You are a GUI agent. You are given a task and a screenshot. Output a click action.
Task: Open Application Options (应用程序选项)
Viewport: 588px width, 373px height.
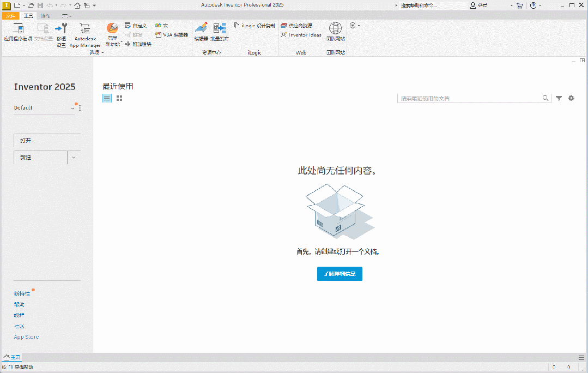pyautogui.click(x=18, y=32)
